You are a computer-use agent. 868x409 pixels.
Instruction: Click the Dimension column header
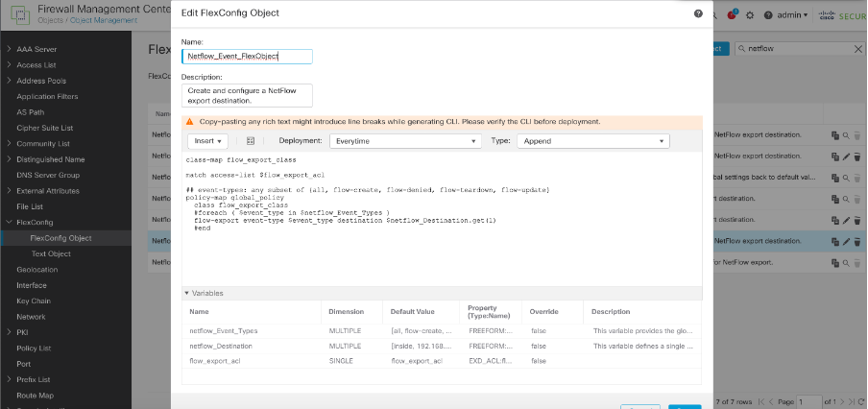coord(346,312)
